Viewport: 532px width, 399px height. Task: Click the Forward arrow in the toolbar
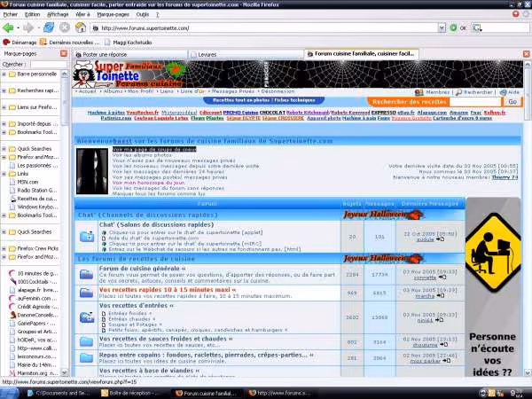(x=28, y=27)
